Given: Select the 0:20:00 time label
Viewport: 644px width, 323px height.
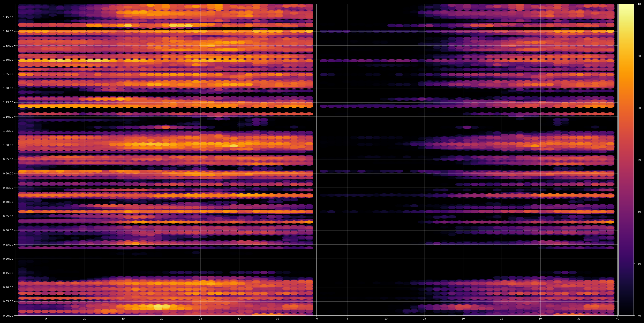Looking at the screenshot, I should pos(8,259).
